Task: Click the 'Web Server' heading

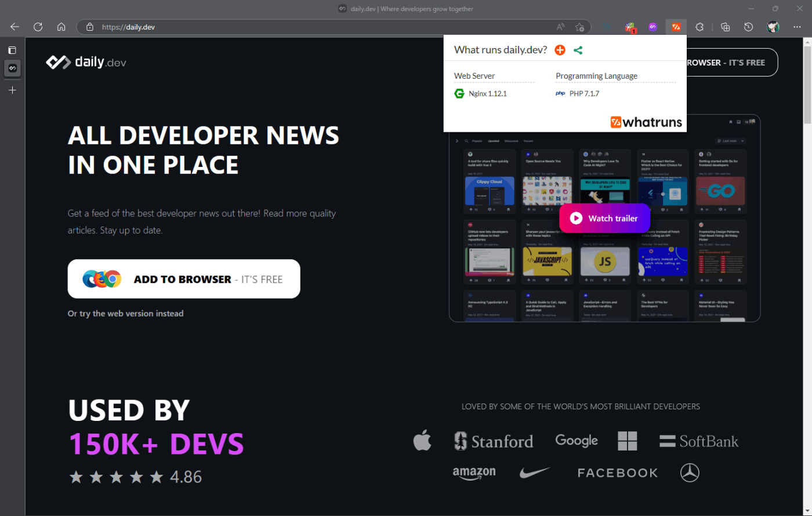Action: click(x=474, y=76)
